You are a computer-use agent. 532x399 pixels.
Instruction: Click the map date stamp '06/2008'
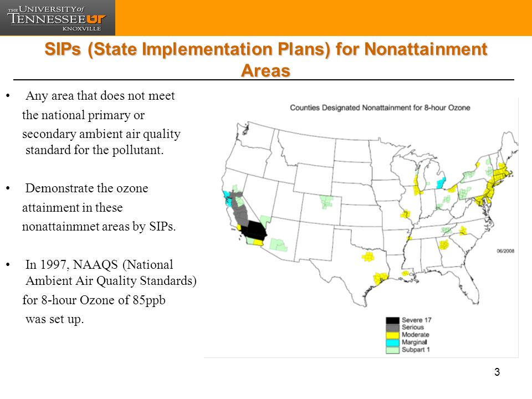click(505, 251)
